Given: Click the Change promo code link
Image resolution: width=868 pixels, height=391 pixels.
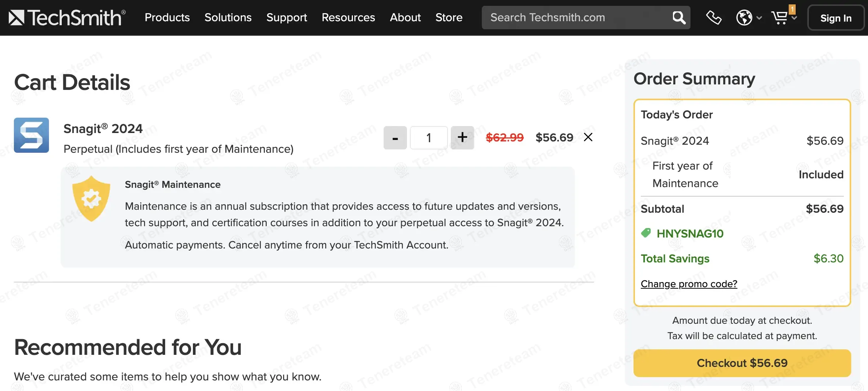Looking at the screenshot, I should coord(689,284).
